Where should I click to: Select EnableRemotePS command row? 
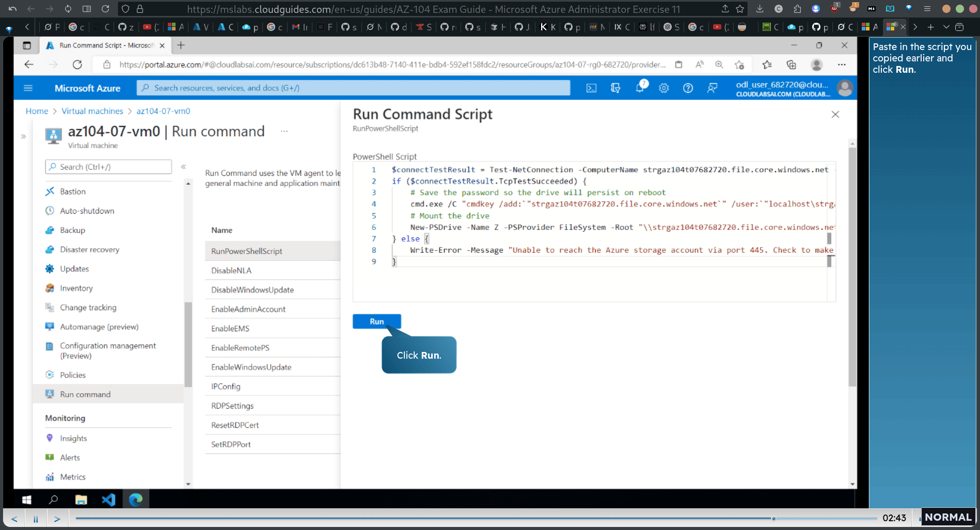pyautogui.click(x=273, y=348)
